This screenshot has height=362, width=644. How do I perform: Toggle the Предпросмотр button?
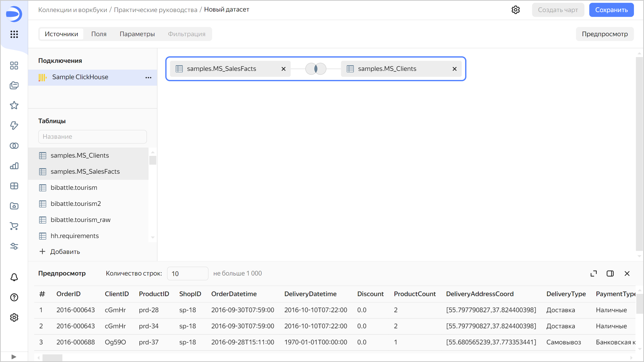[605, 34]
